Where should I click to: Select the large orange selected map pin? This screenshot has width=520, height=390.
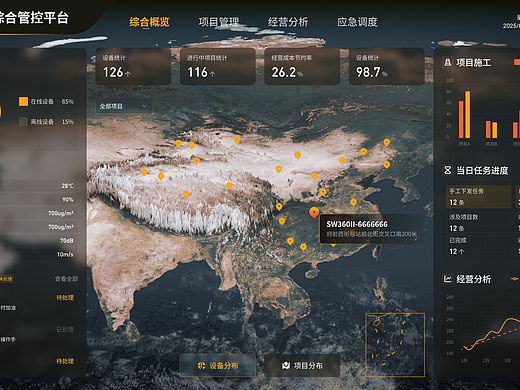[x=314, y=212]
